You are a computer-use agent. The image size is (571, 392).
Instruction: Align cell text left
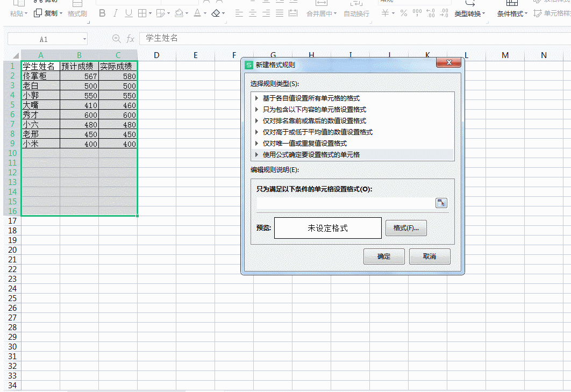[x=239, y=13]
